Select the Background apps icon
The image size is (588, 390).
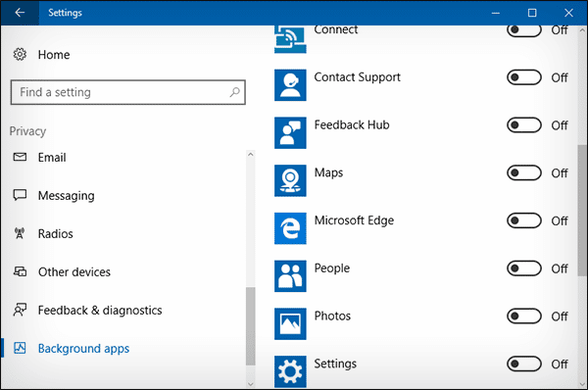pos(20,348)
